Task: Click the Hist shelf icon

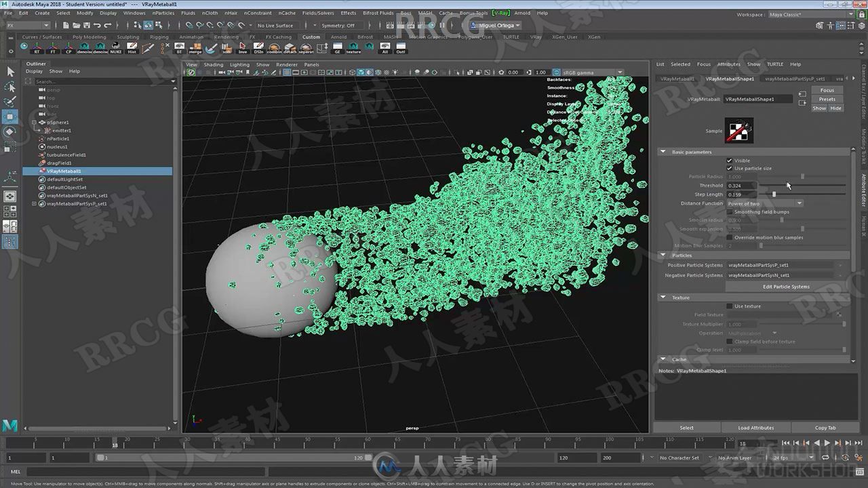Action: point(132,48)
